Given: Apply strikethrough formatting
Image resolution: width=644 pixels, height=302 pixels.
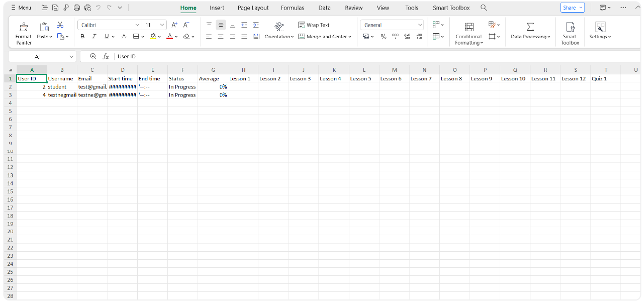Looking at the screenshot, I should [x=124, y=36].
